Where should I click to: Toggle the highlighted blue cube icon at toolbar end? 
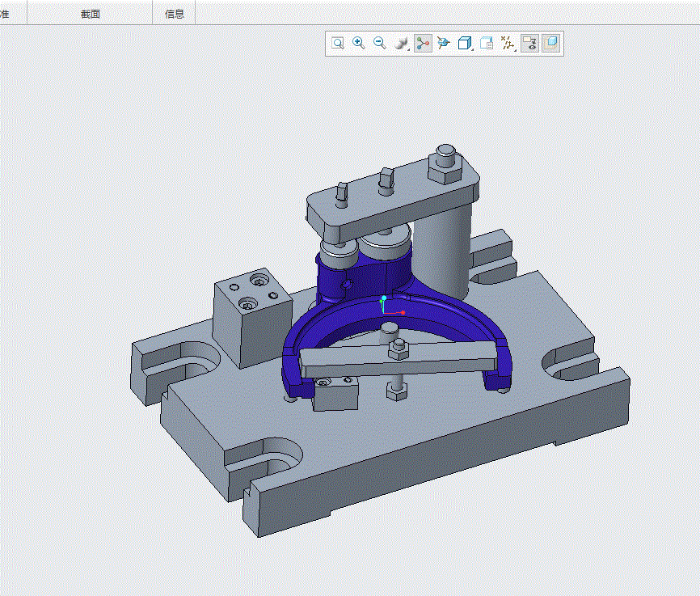(550, 44)
